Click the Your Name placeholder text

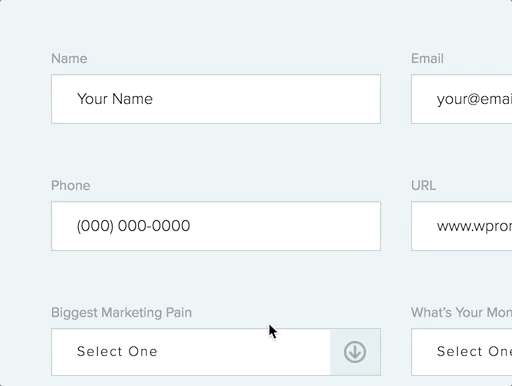click(x=115, y=99)
